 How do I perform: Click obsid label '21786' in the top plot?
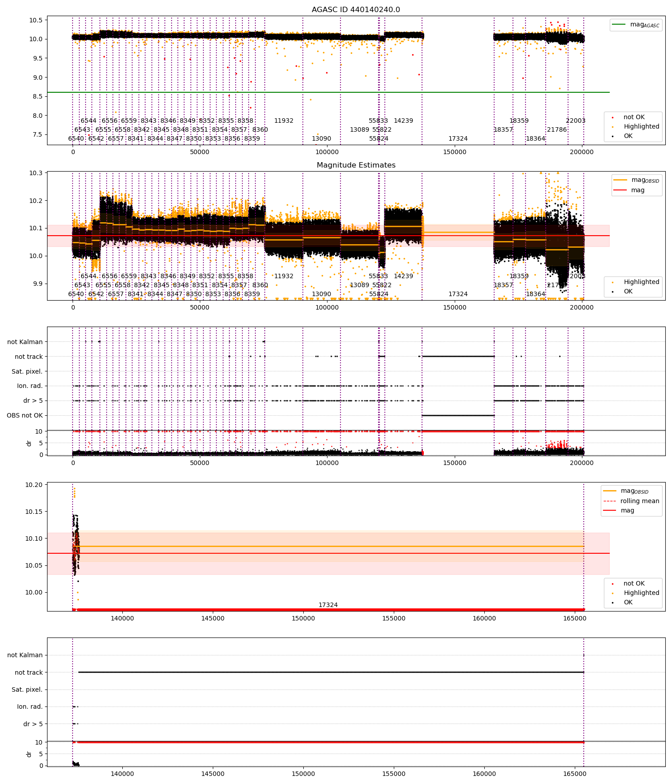coord(557,129)
